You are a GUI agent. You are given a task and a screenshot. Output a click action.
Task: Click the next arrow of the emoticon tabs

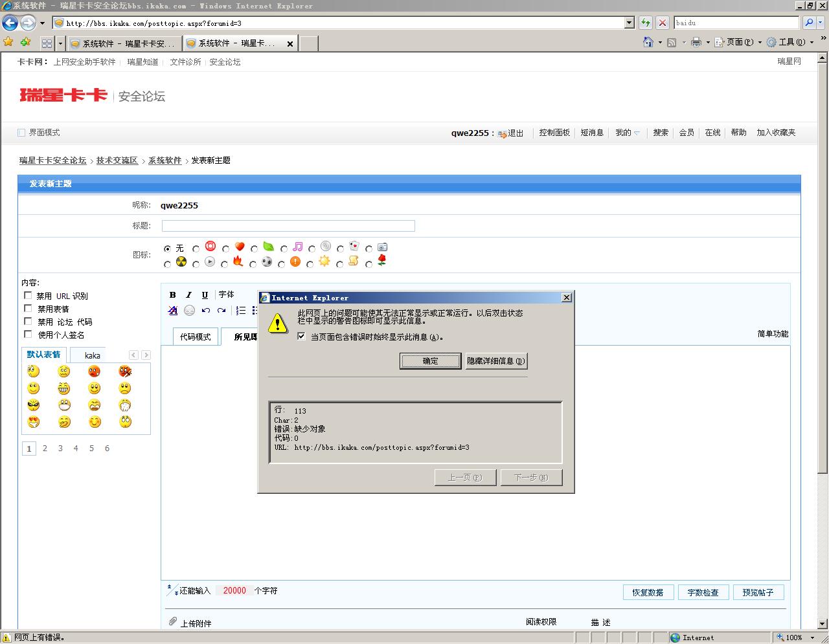click(x=146, y=355)
